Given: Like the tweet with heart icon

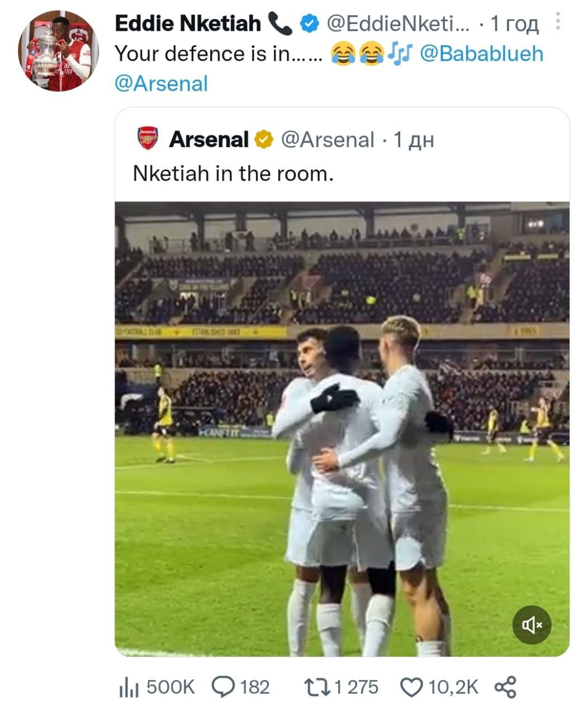Looking at the screenshot, I should (412, 687).
